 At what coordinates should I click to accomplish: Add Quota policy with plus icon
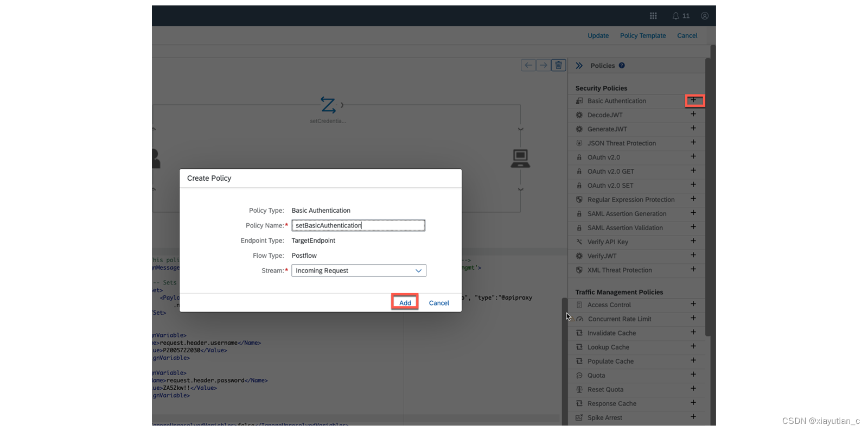pos(693,375)
